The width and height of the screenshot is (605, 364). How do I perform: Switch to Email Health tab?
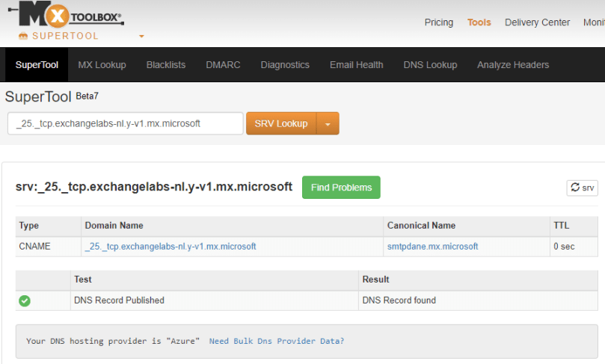tap(356, 65)
